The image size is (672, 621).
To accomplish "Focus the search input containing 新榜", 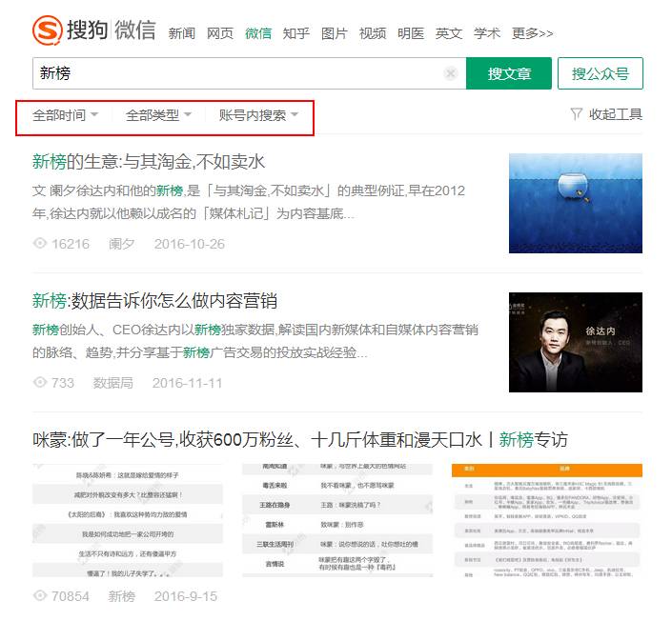I will click(238, 74).
